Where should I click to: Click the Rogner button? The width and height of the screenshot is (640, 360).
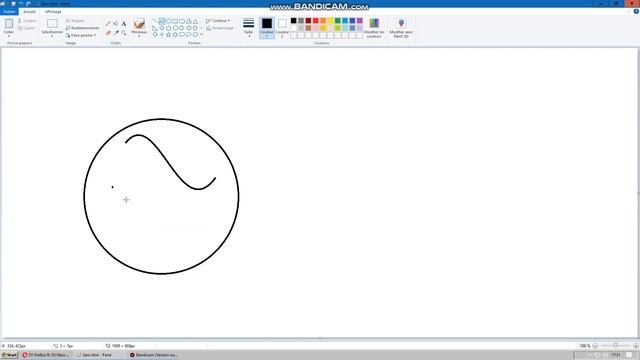click(75, 20)
